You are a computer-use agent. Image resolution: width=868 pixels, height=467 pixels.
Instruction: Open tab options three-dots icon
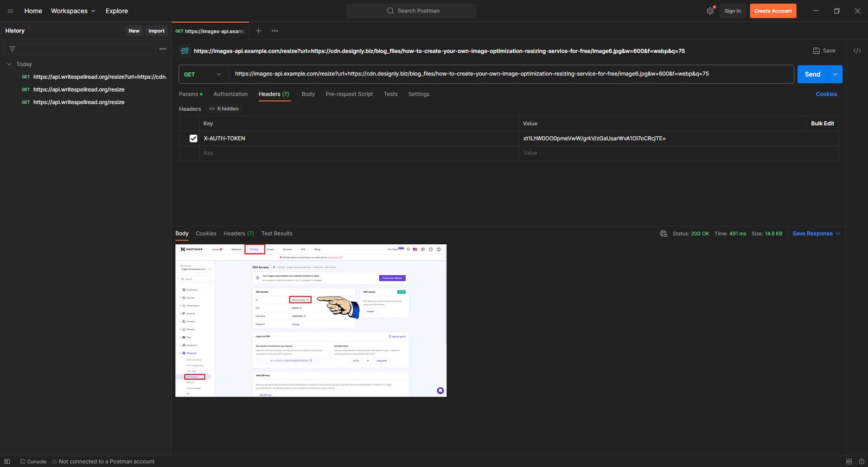[x=275, y=31]
